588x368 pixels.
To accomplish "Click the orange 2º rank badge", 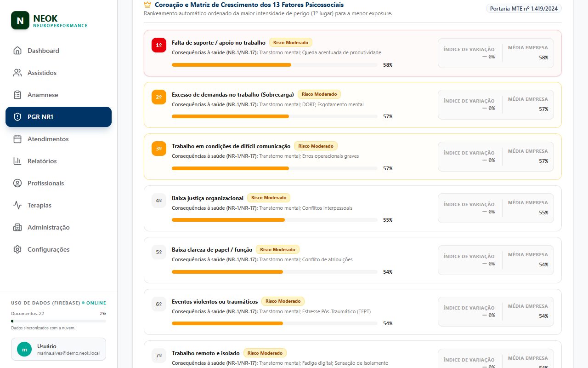I will point(159,97).
